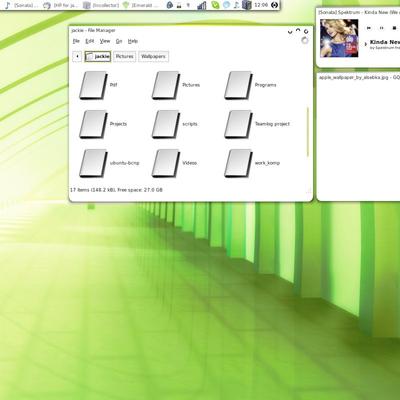Open the Videos folder
Screen dimensions: 400x400
[x=166, y=163]
